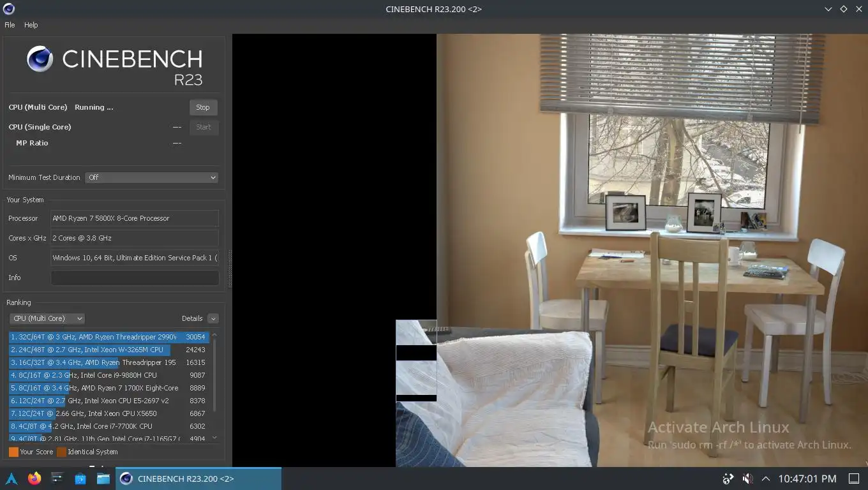
Task: Click the Cinebench icon in the title bar
Action: (8, 9)
